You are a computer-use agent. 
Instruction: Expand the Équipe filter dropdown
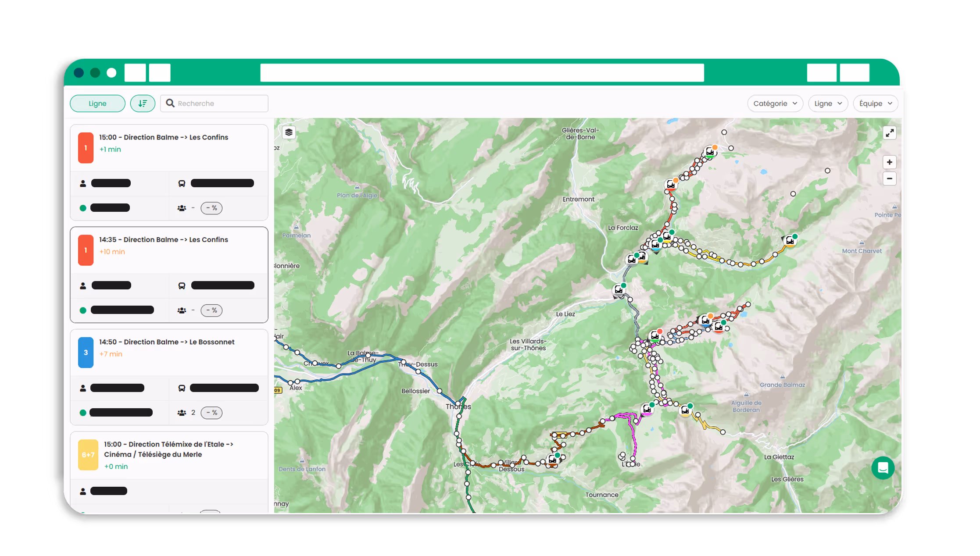875,103
